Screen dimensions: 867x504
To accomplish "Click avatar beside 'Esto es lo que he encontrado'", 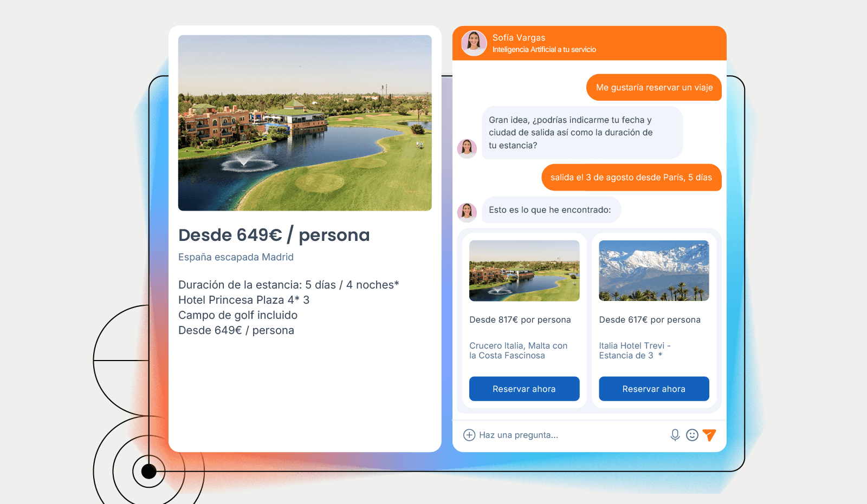I will click(467, 212).
